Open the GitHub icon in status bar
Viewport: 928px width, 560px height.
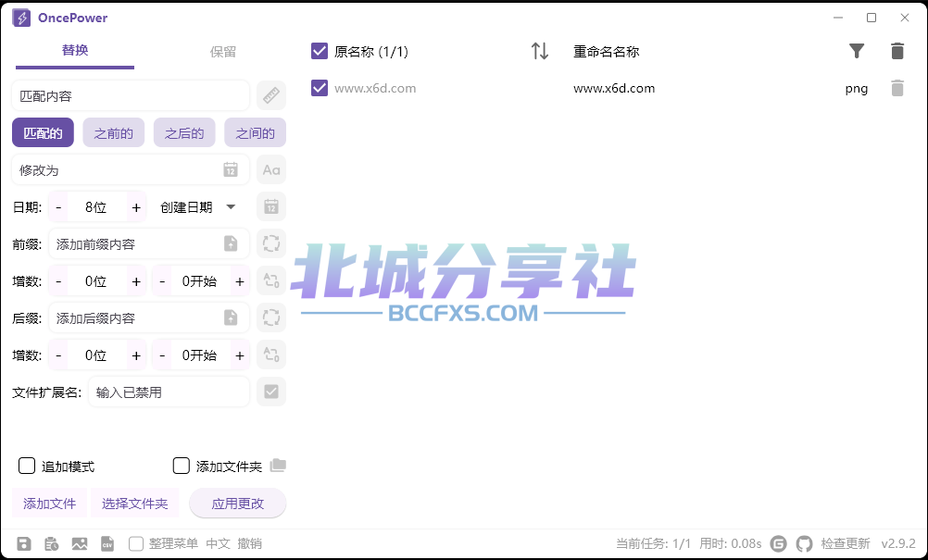[804, 543]
